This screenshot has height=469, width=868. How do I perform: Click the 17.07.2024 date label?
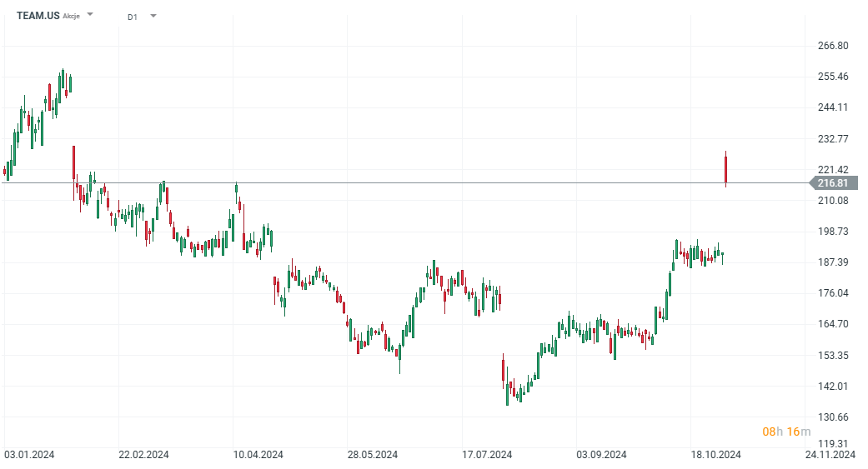click(x=487, y=455)
